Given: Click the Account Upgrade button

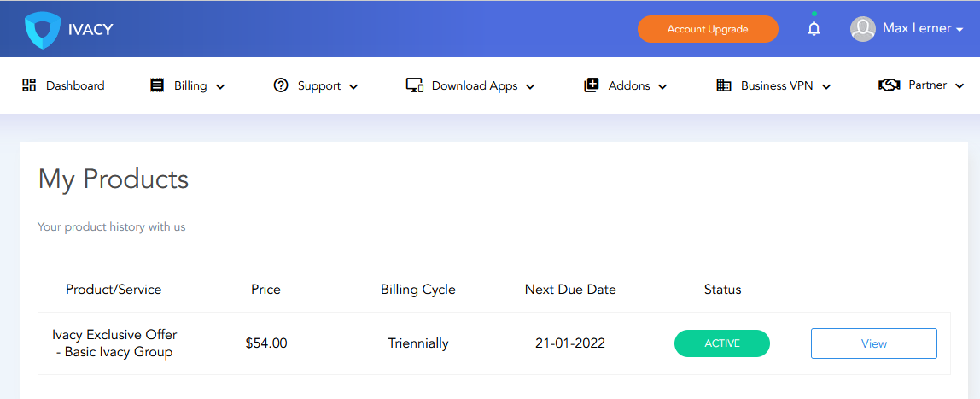Looking at the screenshot, I should pos(708,29).
